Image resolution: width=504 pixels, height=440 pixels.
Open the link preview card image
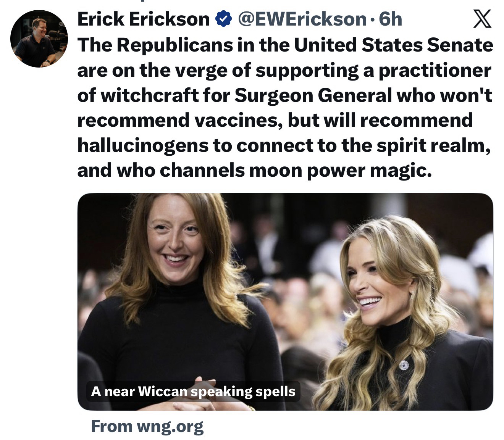coord(285,301)
